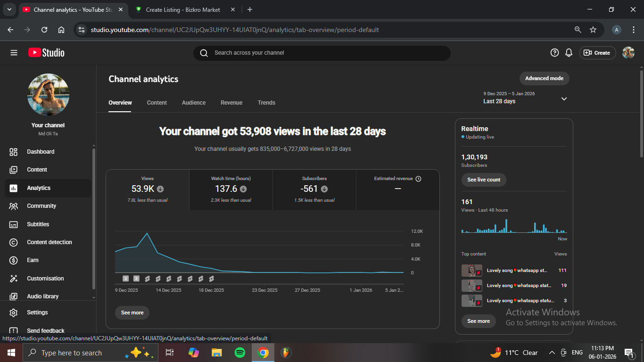Viewport: 644px width, 362px height.
Task: Expand the Last 28 days date dropdown
Action: [564, 99]
